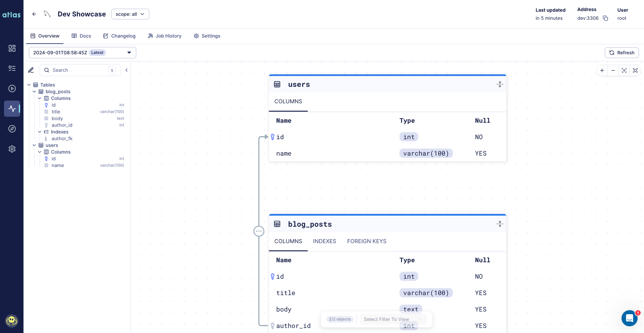The image size is (644, 333).
Task: Collapse the blog_posts tree entry
Action: 34,92
